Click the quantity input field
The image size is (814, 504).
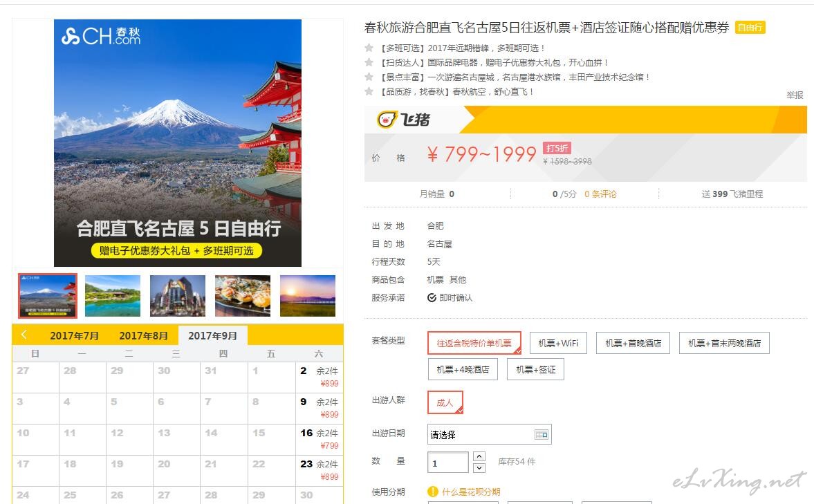point(448,462)
